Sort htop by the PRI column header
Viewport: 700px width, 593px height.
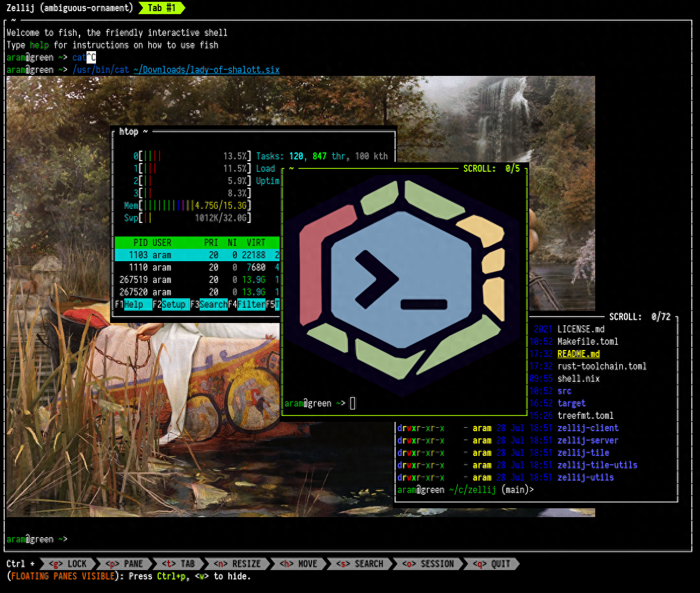pos(211,243)
